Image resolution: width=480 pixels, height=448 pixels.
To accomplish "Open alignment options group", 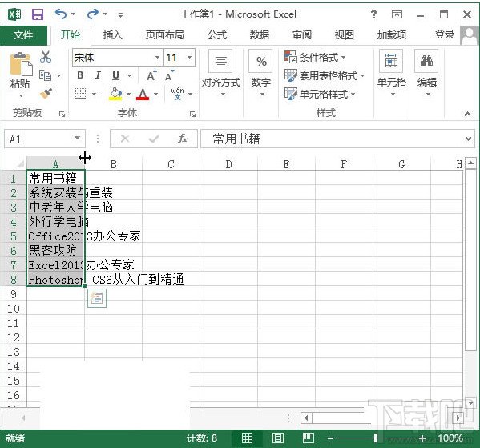I will point(220,74).
